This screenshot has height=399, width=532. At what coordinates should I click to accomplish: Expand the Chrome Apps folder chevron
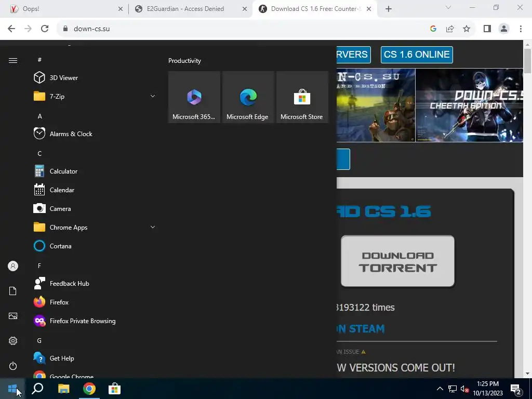tap(153, 228)
